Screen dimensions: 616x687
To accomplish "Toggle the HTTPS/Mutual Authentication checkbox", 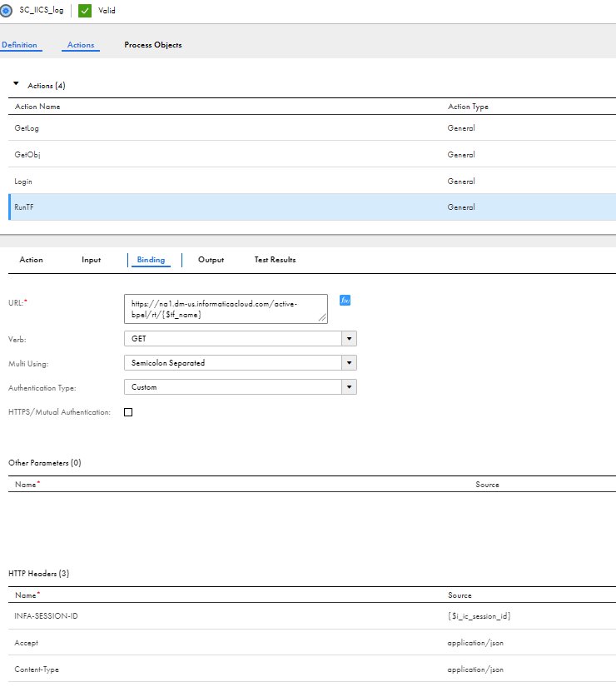I will [128, 412].
